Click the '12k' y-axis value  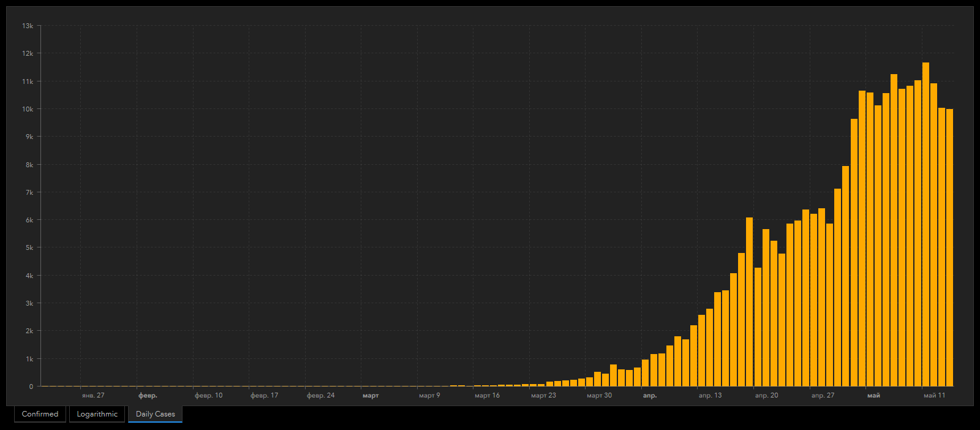[28, 53]
